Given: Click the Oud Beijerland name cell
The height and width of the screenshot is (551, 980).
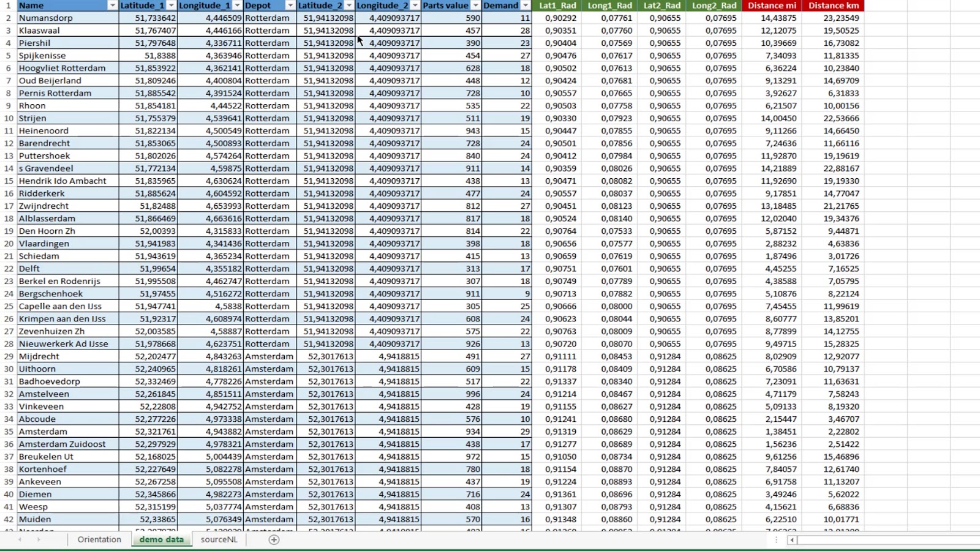Looking at the screenshot, I should coord(68,81).
